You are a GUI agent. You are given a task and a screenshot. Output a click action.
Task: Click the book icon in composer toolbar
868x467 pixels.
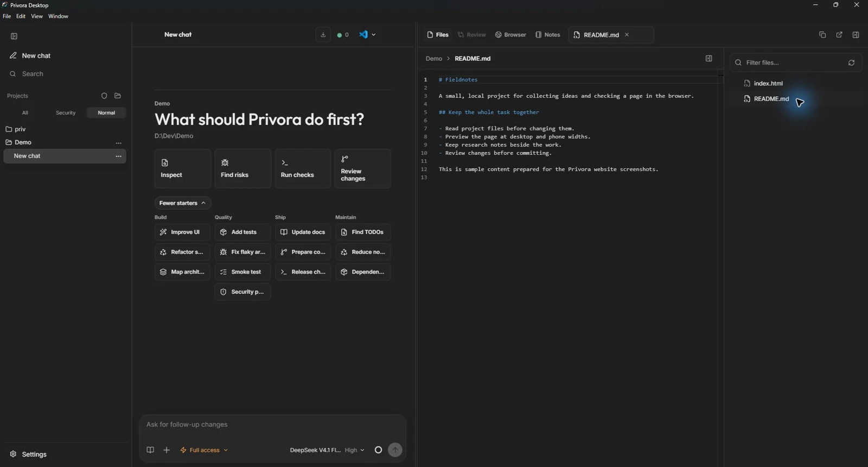(x=150, y=450)
